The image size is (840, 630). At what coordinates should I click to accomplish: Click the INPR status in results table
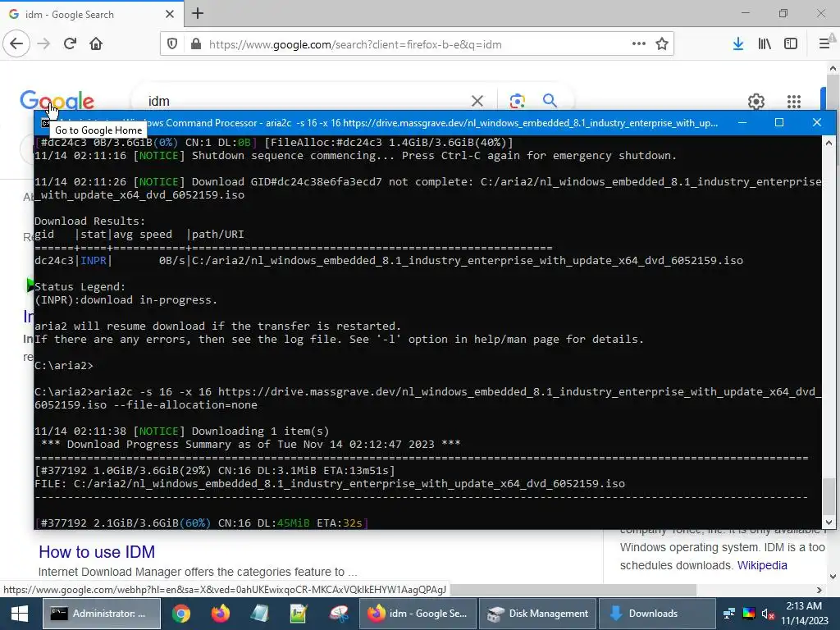pos(94,260)
